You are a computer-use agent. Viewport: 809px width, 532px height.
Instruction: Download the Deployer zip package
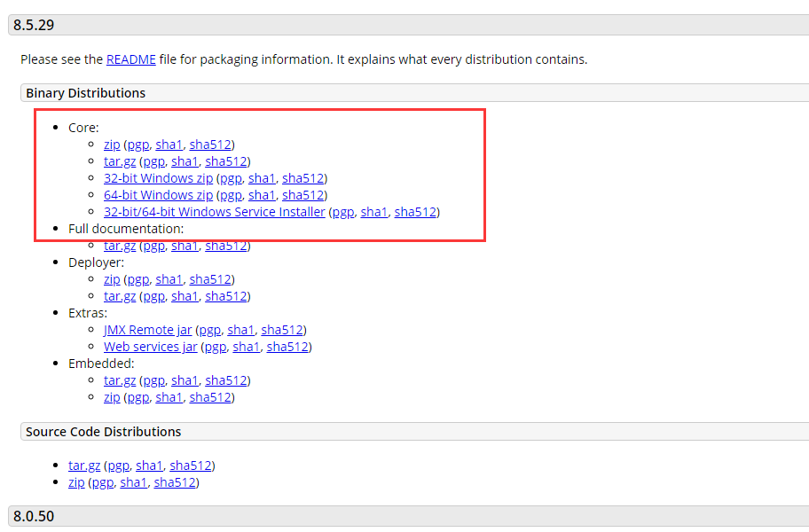point(112,279)
